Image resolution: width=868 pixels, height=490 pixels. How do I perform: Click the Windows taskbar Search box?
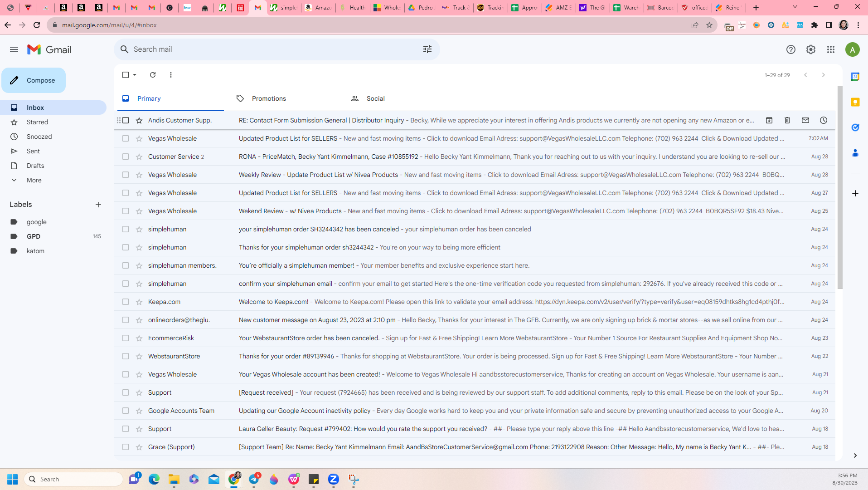click(73, 479)
